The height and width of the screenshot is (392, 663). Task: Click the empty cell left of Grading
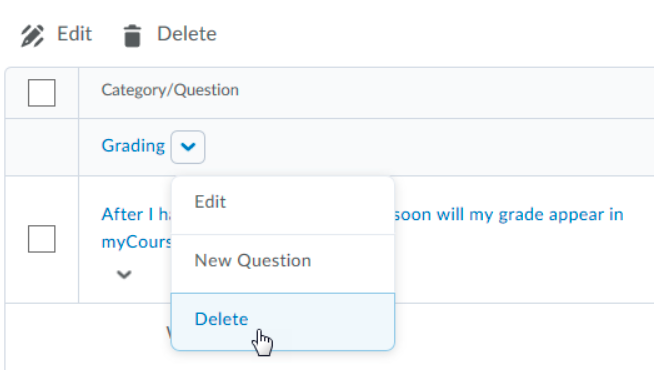click(x=41, y=147)
